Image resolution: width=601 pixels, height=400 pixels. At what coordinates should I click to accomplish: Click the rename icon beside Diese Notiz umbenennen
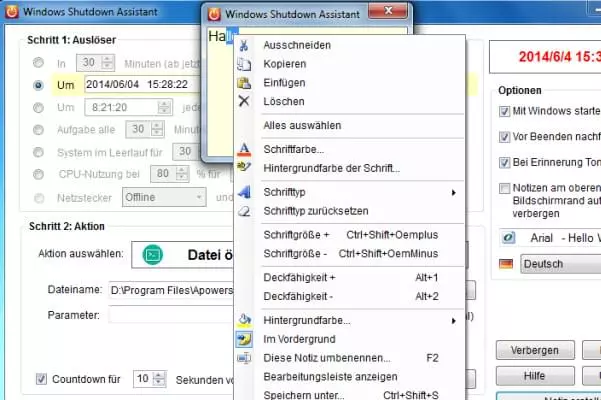(x=244, y=358)
